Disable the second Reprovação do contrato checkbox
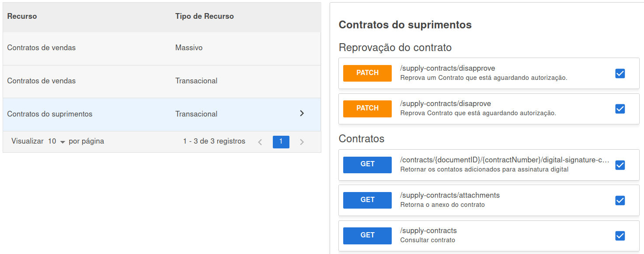Viewport: 644px width, 254px height. 620,109
